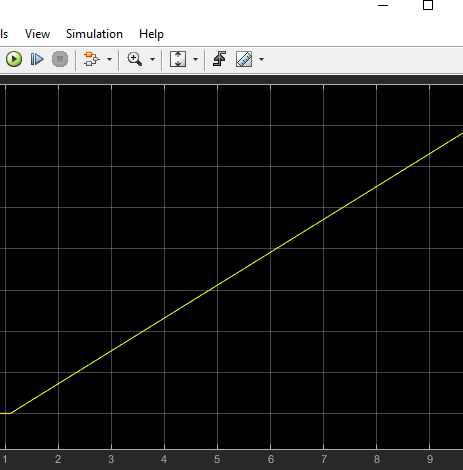Click the highlight Simulink block icon
This screenshot has width=463, height=470.
coord(91,59)
